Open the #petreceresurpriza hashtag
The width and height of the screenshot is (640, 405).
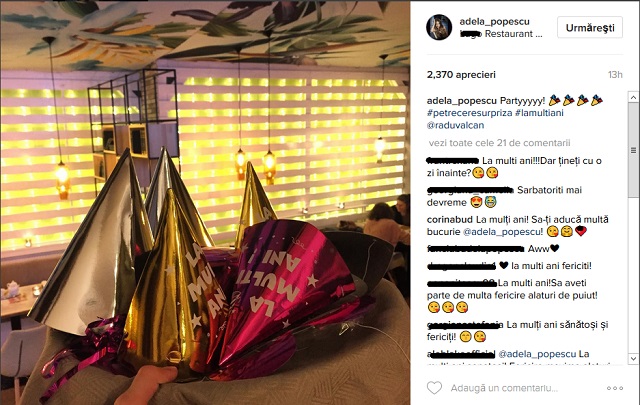tap(469, 113)
